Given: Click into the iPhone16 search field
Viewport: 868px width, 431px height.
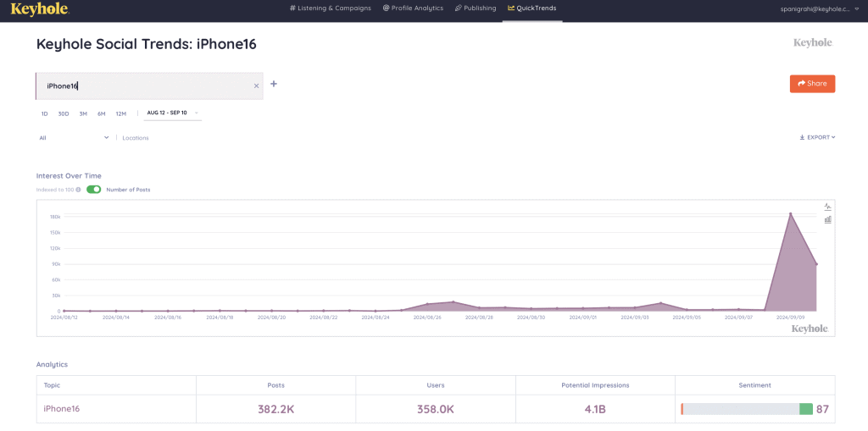Looking at the screenshot, I should click(x=149, y=86).
